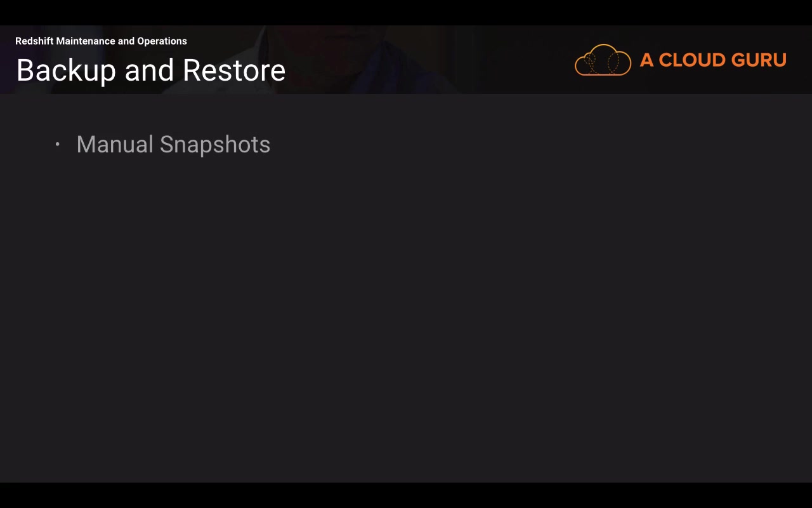
Task: Click the Manual Snapshots bullet text
Action: [x=173, y=145]
